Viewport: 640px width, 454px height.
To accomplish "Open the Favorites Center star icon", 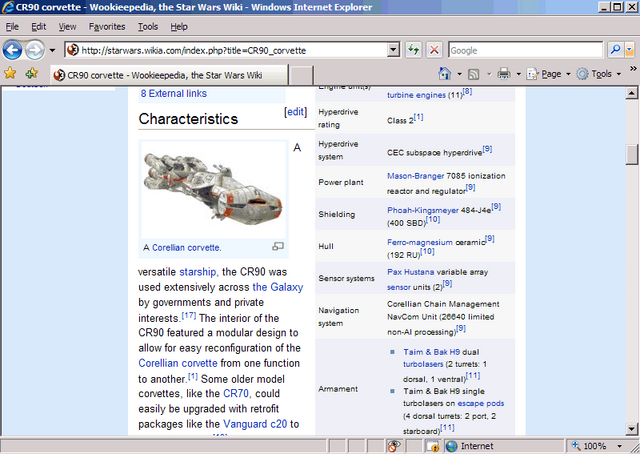I will click(10, 73).
